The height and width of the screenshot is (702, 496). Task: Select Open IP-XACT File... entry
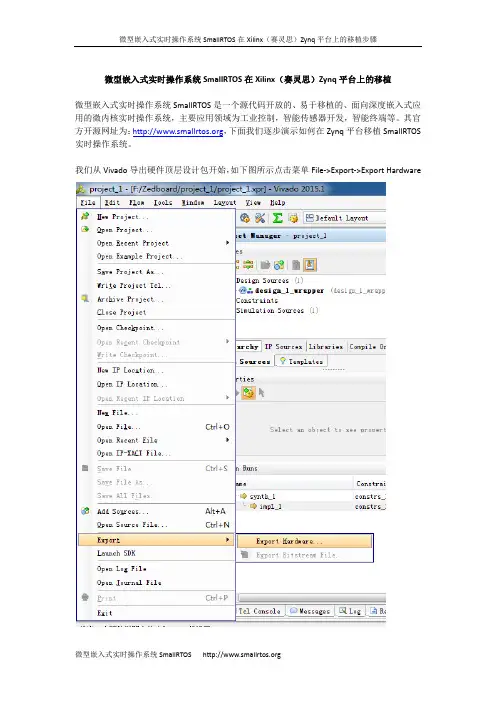pyautogui.click(x=156, y=453)
